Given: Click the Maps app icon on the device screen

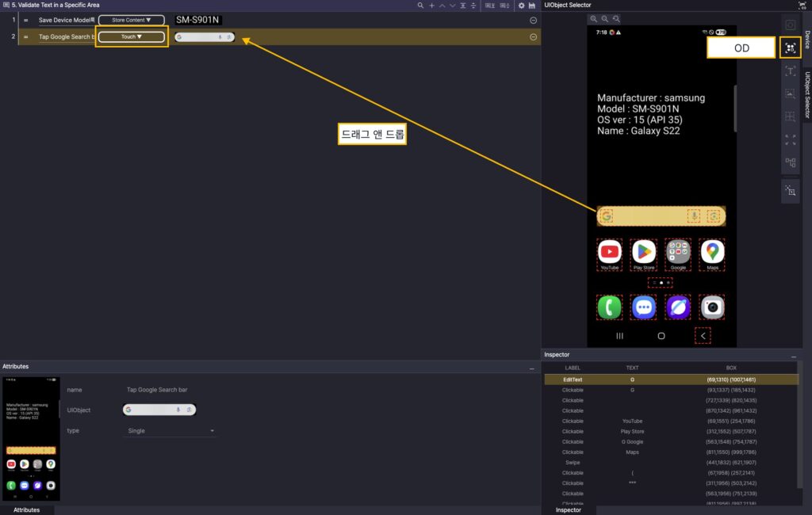Looking at the screenshot, I should [712, 253].
